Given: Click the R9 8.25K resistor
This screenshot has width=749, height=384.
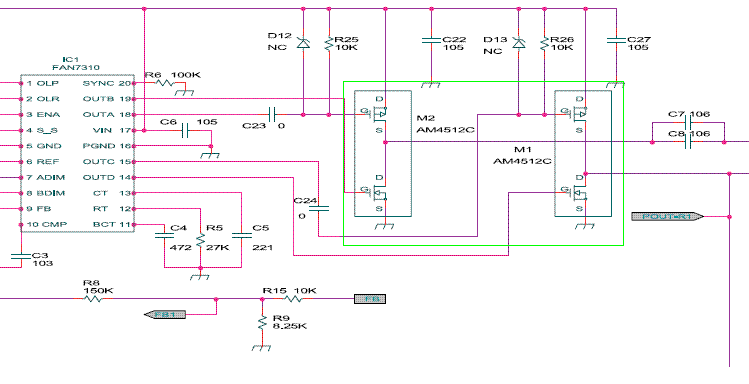Looking at the screenshot, I should coord(262,323).
